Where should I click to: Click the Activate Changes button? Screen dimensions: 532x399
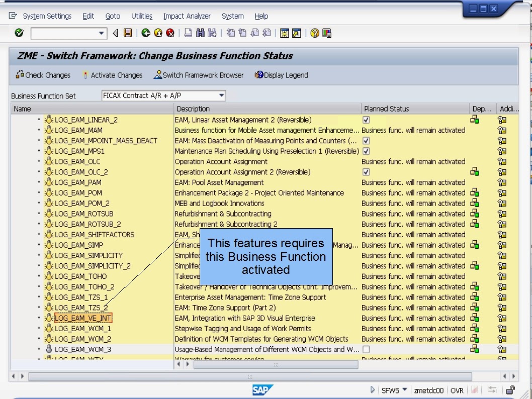click(113, 75)
